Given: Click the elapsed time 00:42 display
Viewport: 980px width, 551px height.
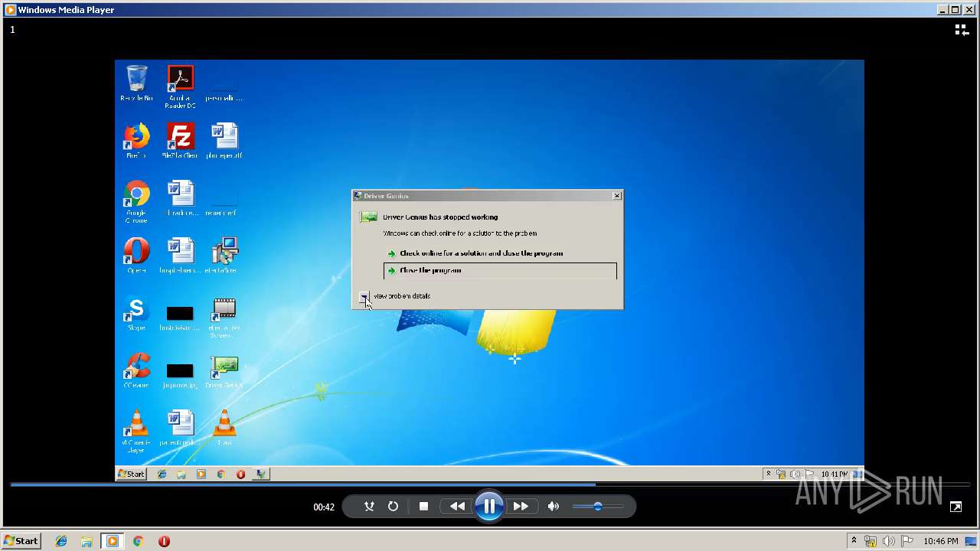Looking at the screenshot, I should pos(324,507).
